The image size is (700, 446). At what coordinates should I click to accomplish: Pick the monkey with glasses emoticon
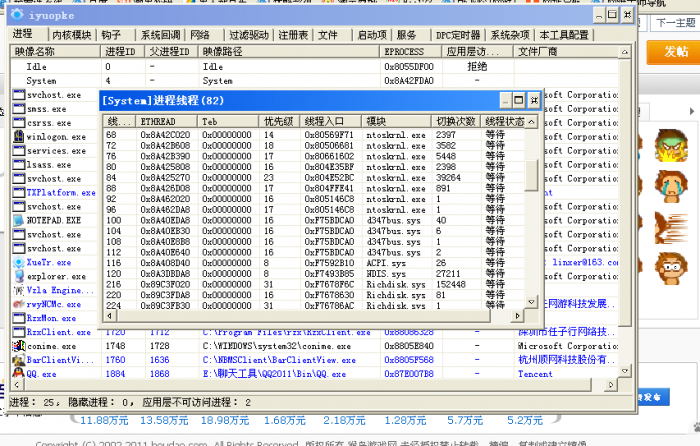pyautogui.click(x=671, y=268)
